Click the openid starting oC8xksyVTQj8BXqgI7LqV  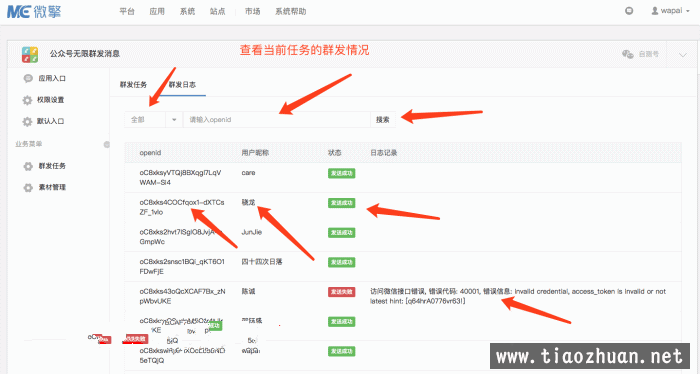click(180, 178)
